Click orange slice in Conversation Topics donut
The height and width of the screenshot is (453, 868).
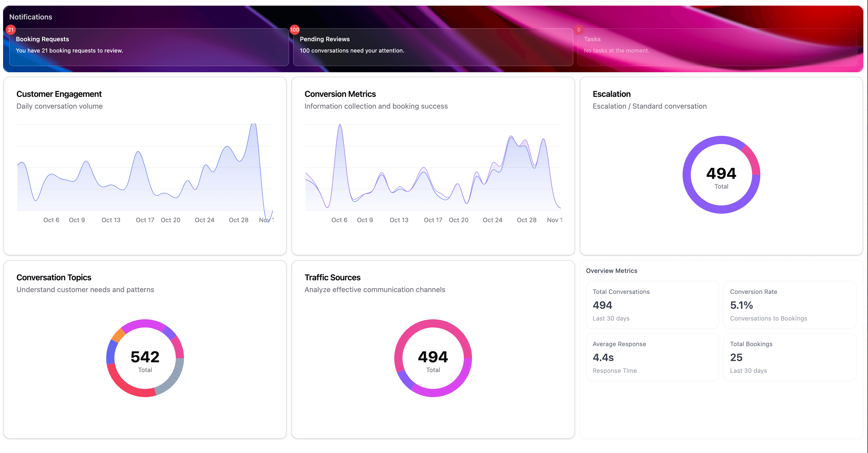click(119, 335)
